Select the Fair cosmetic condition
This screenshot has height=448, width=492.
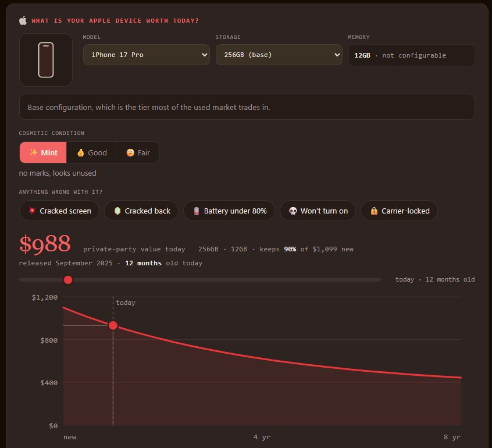pyautogui.click(x=137, y=152)
